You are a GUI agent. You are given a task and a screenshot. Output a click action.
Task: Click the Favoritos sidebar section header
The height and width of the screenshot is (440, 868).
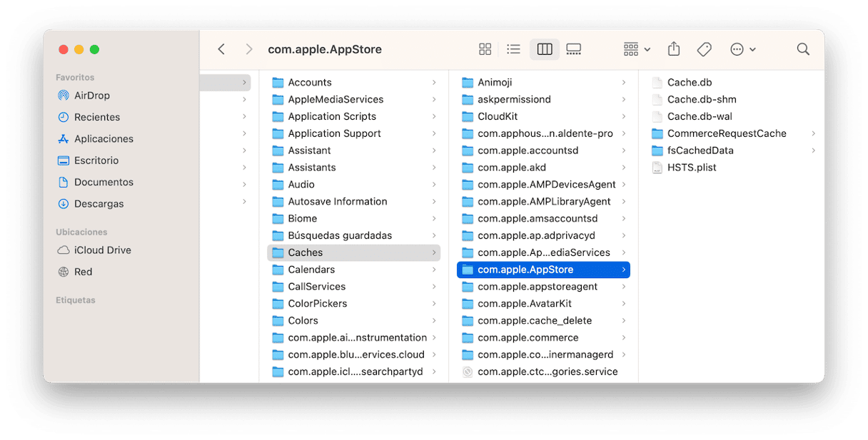tap(75, 77)
